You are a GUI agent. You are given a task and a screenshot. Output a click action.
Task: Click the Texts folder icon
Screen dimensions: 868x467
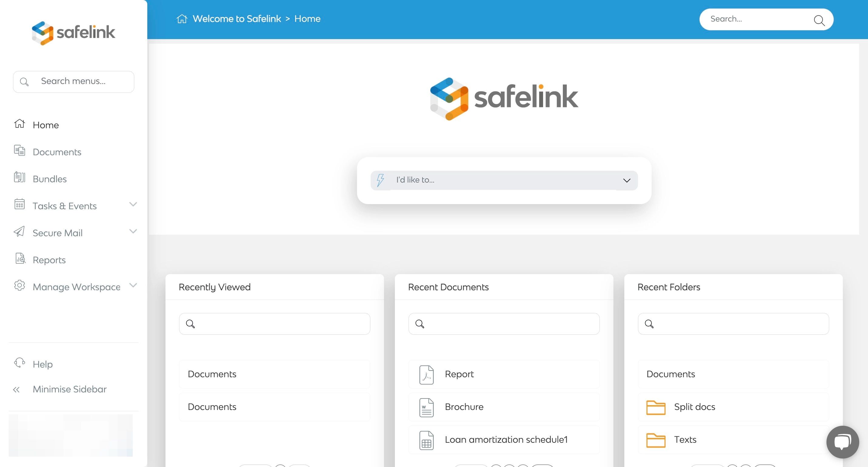[x=655, y=440]
